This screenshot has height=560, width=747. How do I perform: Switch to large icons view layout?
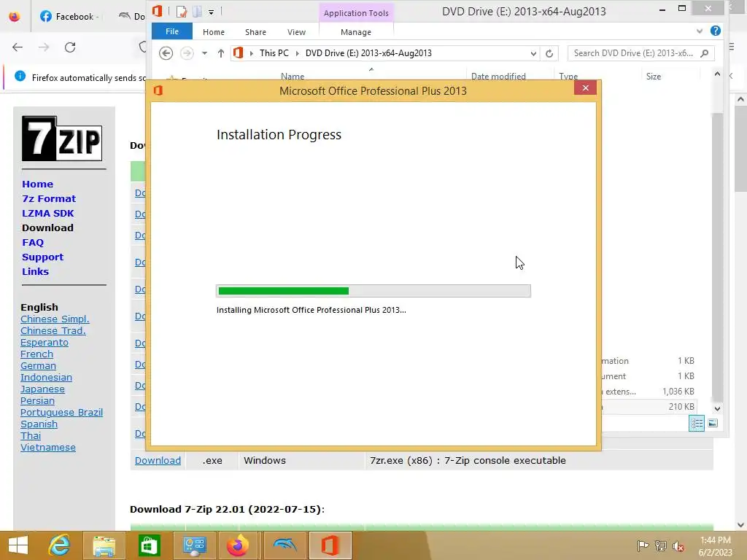tap(713, 423)
